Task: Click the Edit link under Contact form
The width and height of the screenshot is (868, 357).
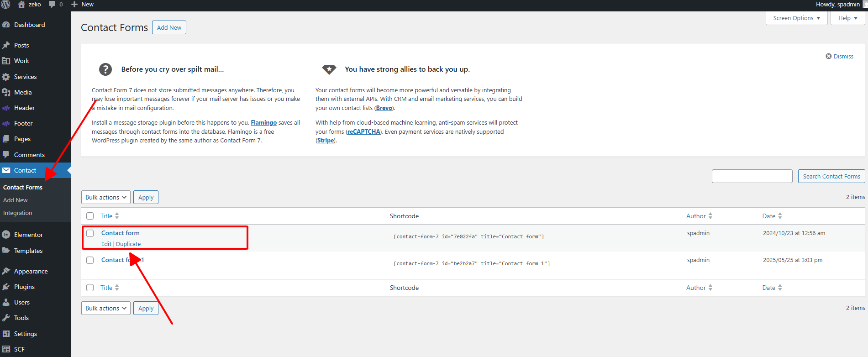Action: pyautogui.click(x=106, y=244)
